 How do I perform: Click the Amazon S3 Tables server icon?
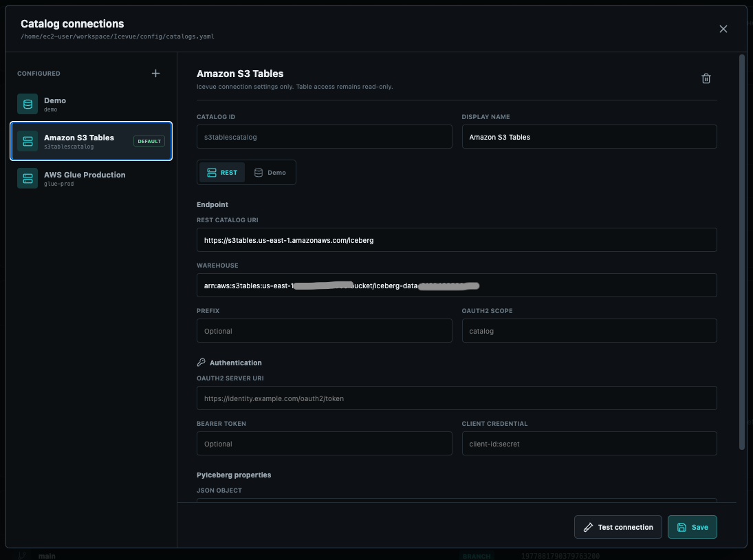pos(28,141)
